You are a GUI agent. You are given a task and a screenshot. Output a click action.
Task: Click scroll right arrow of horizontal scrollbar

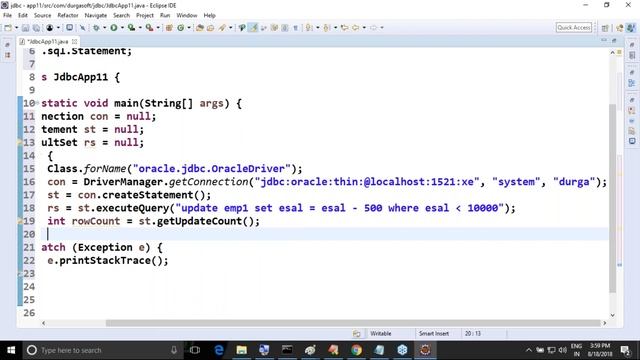tap(604, 323)
